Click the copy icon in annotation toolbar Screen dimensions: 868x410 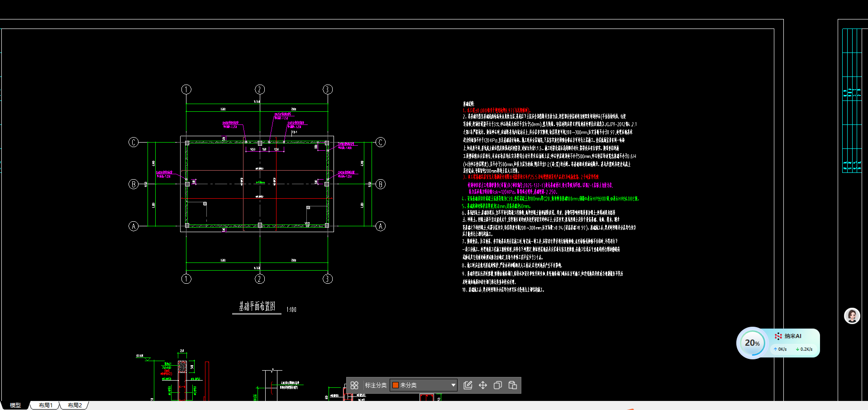[498, 385]
